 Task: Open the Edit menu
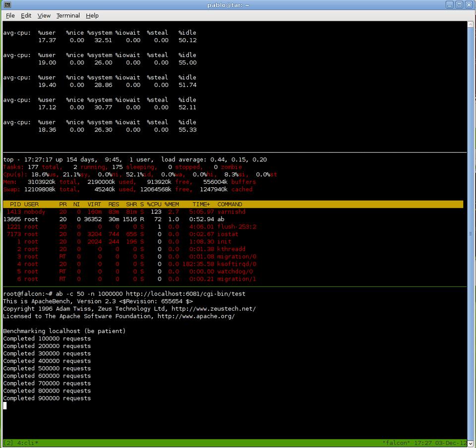26,15
